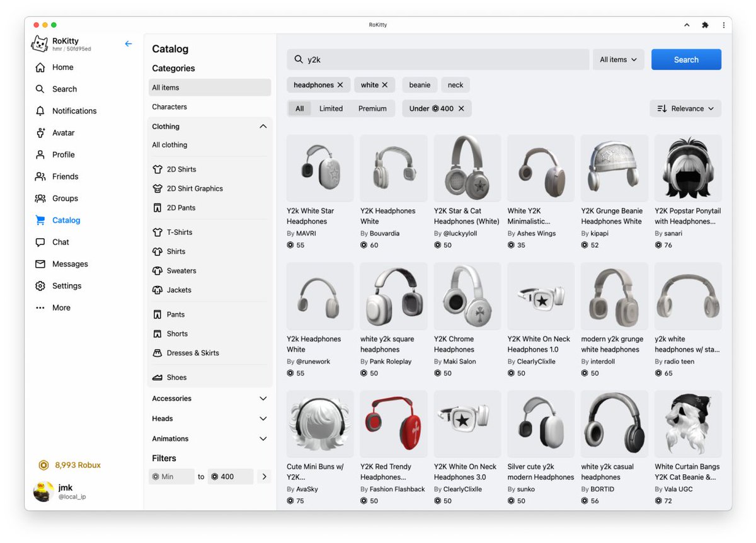The height and width of the screenshot is (543, 756).
Task: Go to the Avatar section
Action: [x=63, y=133]
